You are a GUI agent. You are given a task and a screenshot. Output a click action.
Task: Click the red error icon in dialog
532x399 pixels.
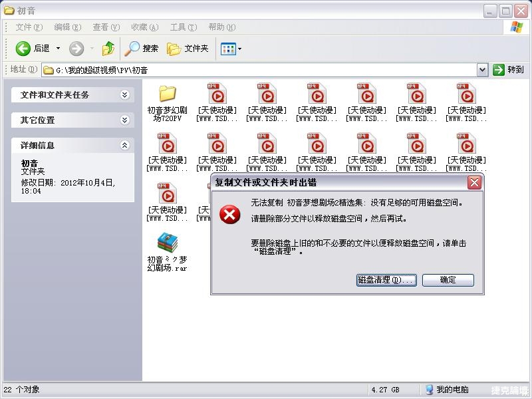pos(230,214)
